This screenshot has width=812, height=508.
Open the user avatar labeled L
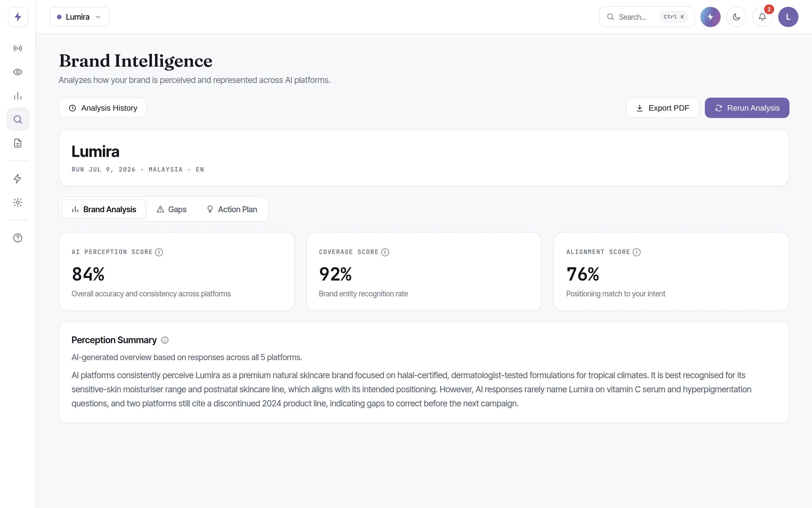pos(788,17)
